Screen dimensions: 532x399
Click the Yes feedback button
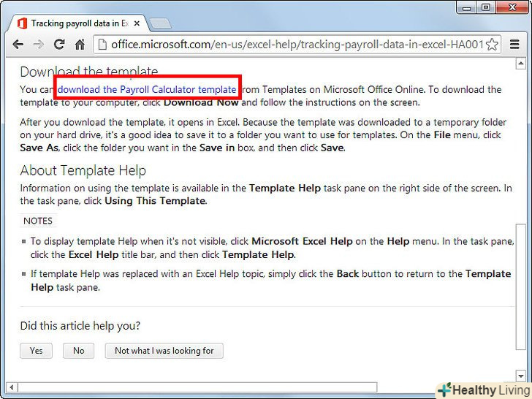point(37,351)
